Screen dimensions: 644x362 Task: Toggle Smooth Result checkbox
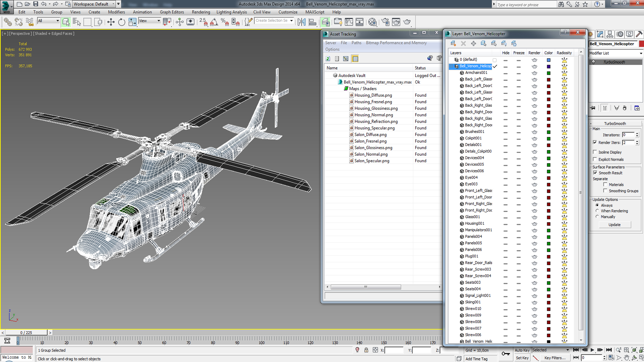pos(595,173)
